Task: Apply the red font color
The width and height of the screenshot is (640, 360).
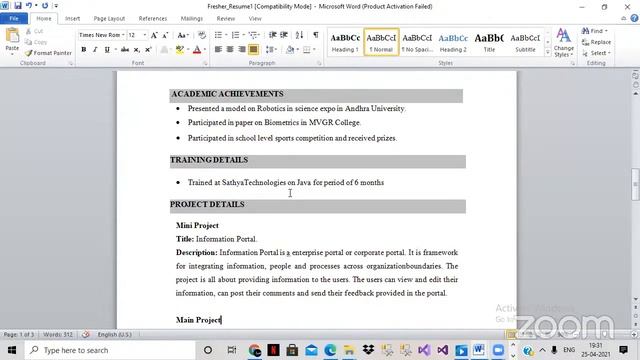Action: [x=197, y=49]
